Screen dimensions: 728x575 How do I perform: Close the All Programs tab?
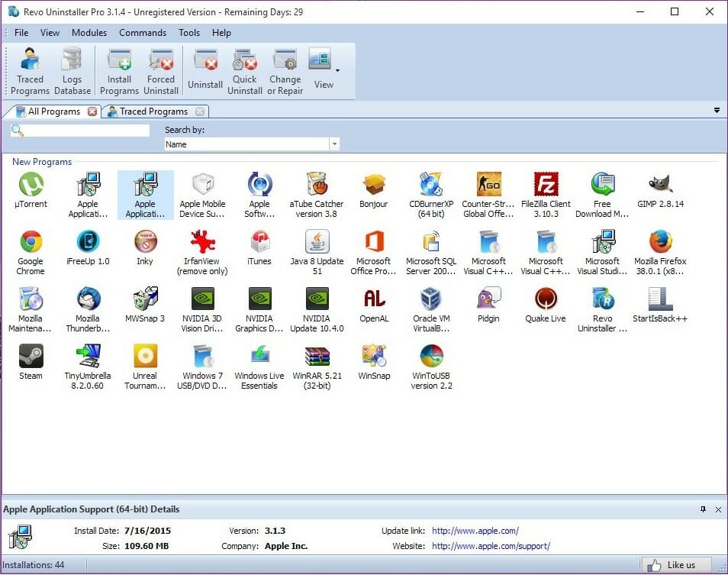(92, 111)
